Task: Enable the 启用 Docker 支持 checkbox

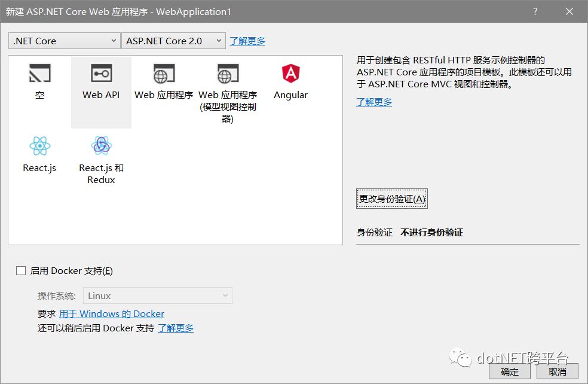Action: tap(21, 270)
